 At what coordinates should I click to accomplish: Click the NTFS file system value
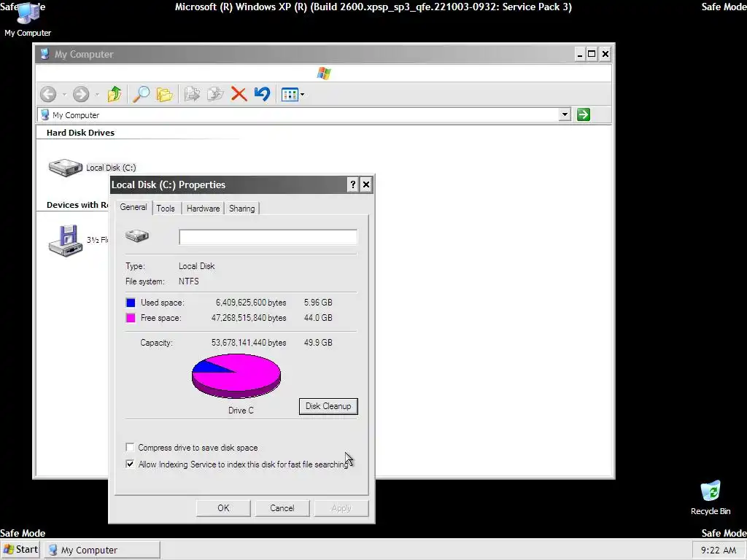point(189,281)
